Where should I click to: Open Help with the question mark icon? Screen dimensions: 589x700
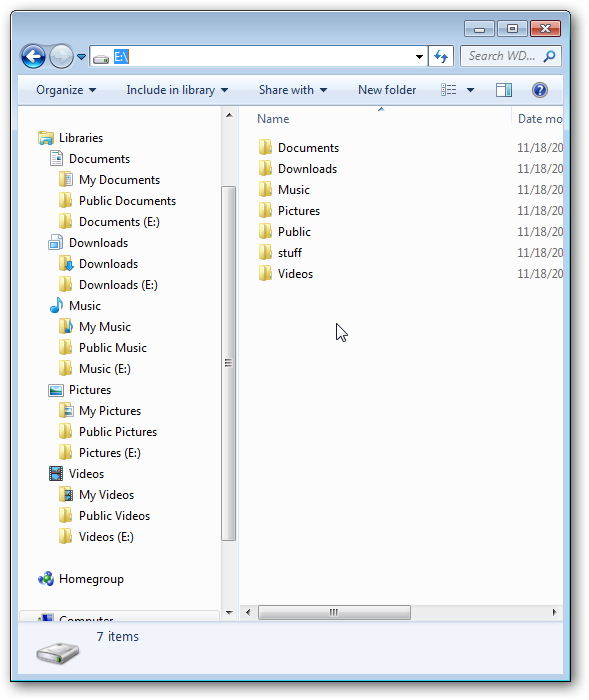pyautogui.click(x=540, y=90)
